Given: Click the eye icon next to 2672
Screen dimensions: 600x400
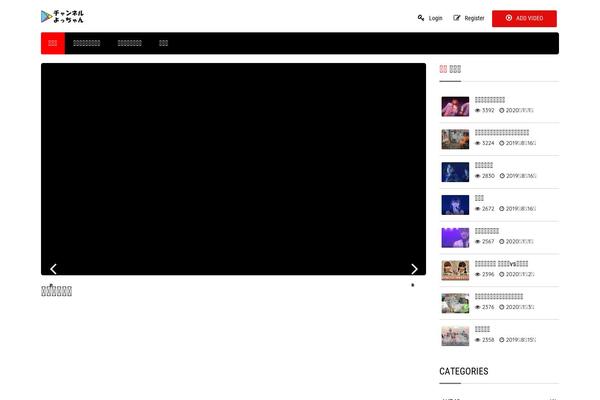Looking at the screenshot, I should 478,209.
